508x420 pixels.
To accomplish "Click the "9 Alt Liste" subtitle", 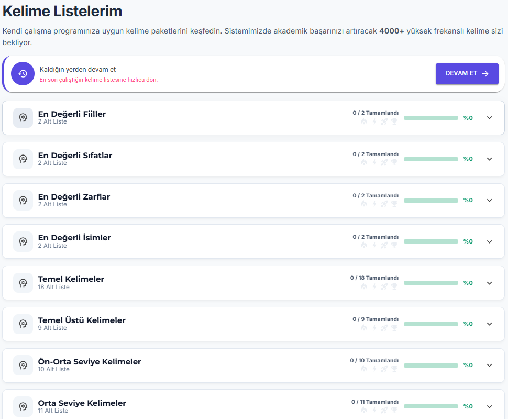I will (52, 328).
